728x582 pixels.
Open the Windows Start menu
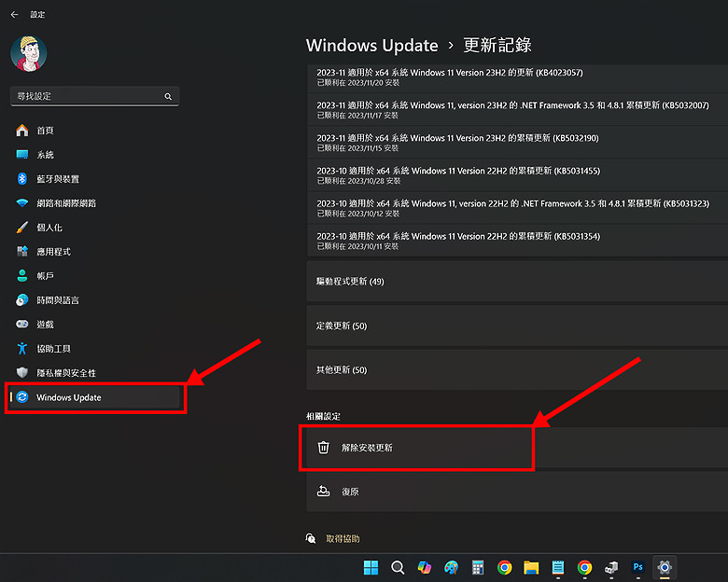click(371, 567)
